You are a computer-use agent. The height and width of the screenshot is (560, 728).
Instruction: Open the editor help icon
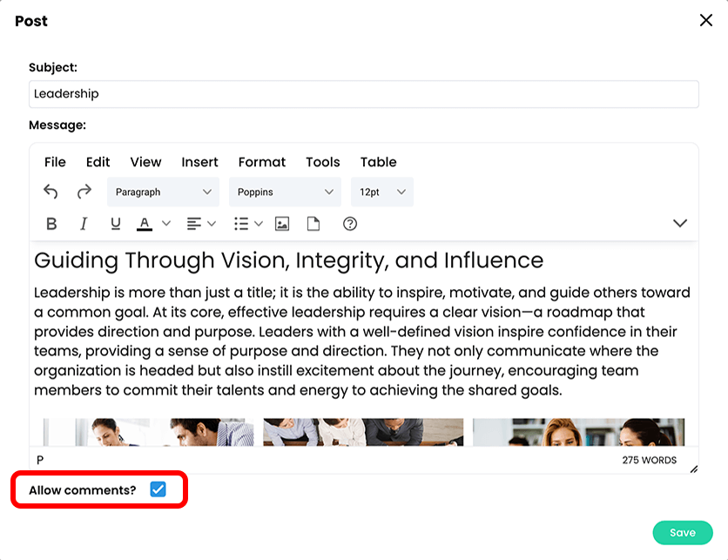tap(349, 224)
